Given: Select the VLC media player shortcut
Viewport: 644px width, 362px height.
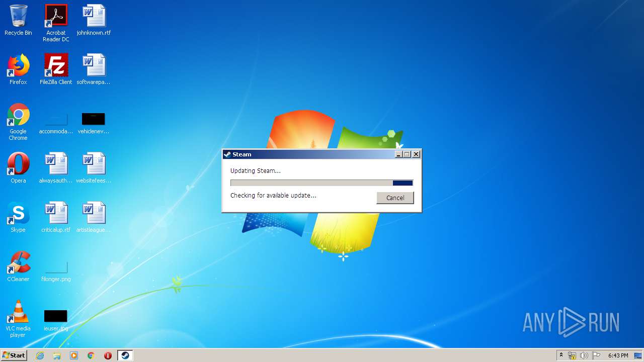Looking at the screenshot, I should (x=18, y=319).
